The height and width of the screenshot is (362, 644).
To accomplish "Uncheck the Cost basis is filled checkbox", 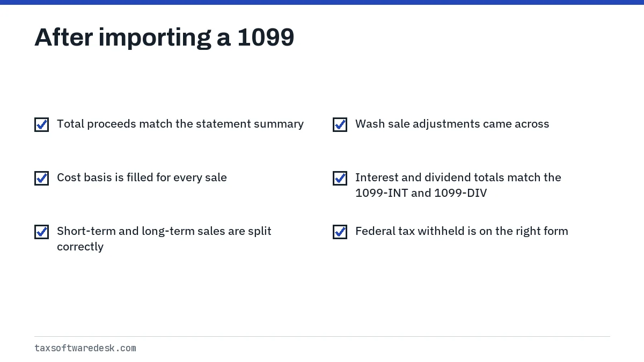I will tap(41, 178).
